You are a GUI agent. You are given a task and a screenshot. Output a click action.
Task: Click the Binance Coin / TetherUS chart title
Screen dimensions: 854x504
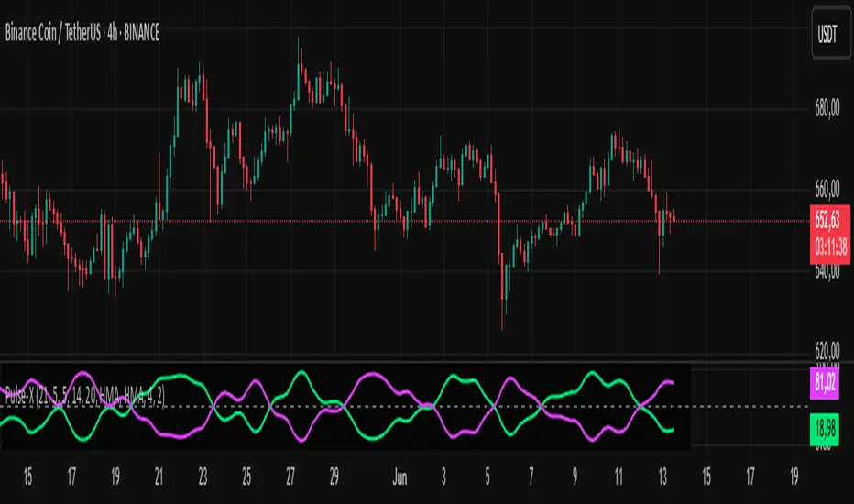[82, 33]
